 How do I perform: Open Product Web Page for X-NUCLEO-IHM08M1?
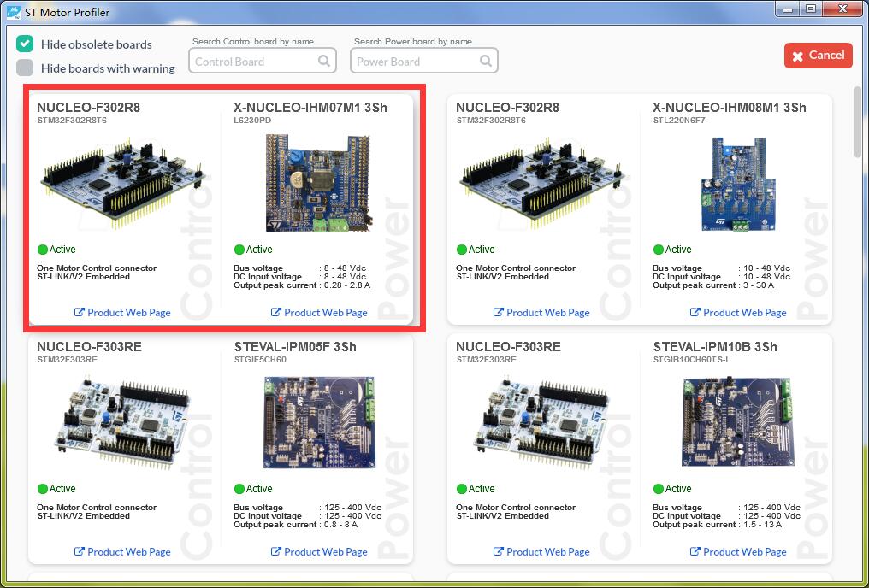click(x=738, y=312)
